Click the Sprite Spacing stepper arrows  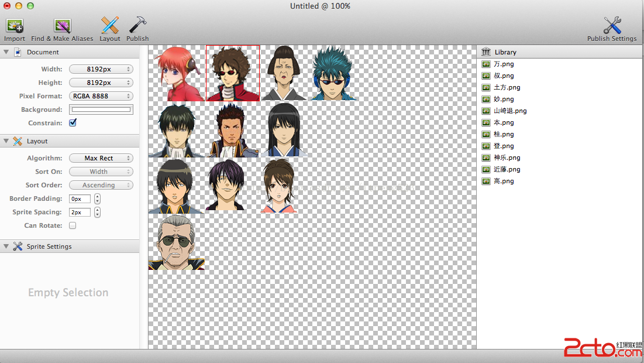click(97, 212)
